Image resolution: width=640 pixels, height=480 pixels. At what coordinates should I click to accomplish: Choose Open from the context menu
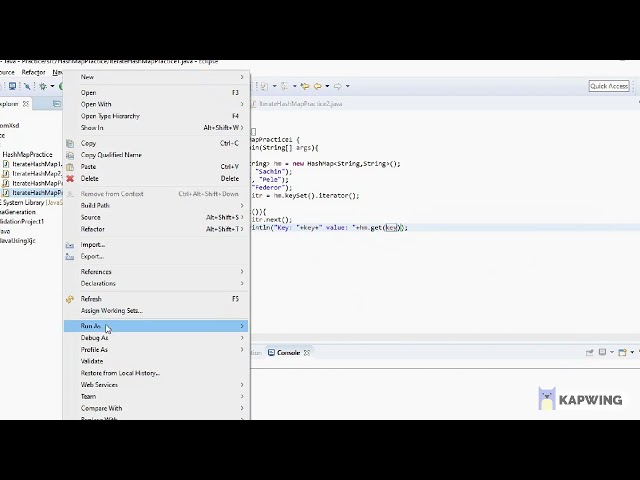click(x=156, y=93)
